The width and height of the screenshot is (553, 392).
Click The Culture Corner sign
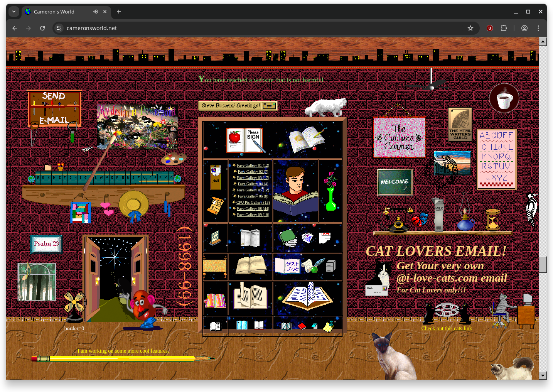pos(399,137)
